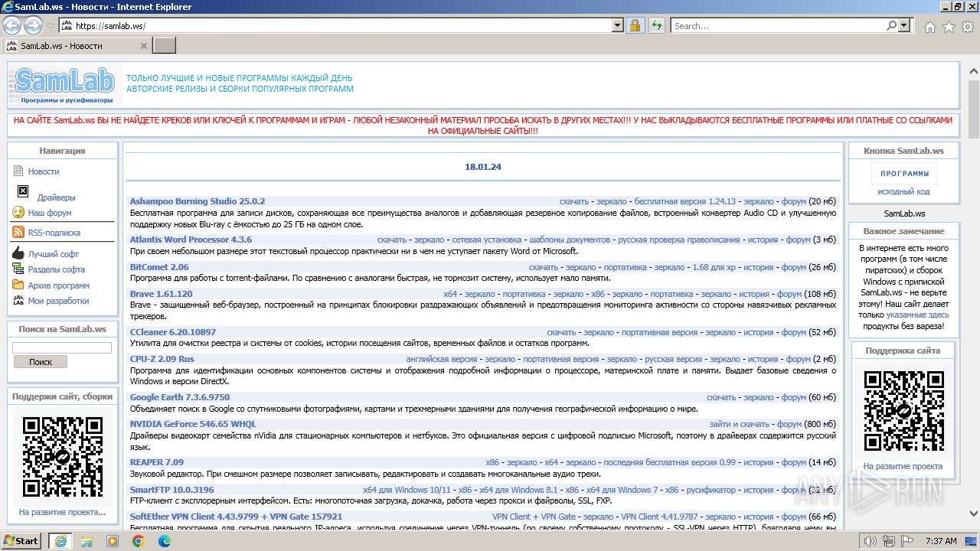
Task: Click the URL address field
Action: (x=342, y=25)
